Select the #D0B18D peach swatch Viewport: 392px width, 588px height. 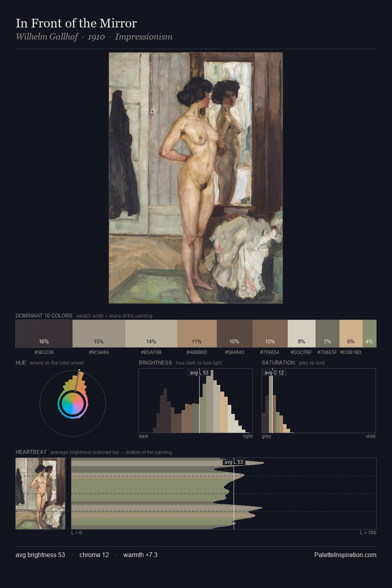point(351,334)
